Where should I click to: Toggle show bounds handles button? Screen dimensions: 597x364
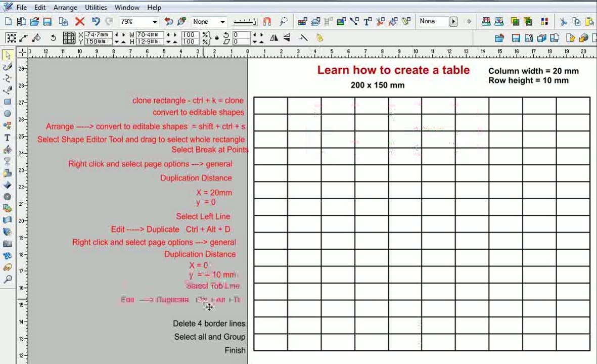coord(11,38)
